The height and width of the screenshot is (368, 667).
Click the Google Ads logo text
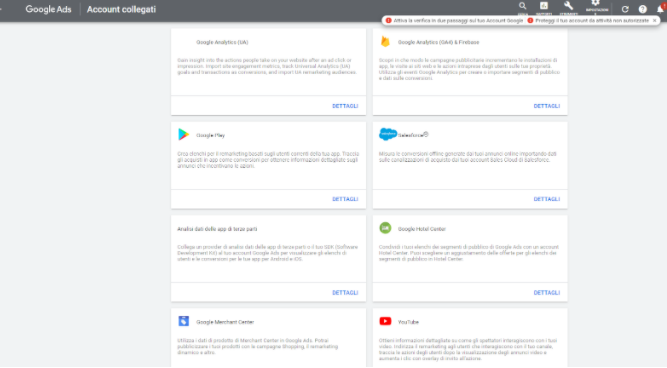(48, 9)
